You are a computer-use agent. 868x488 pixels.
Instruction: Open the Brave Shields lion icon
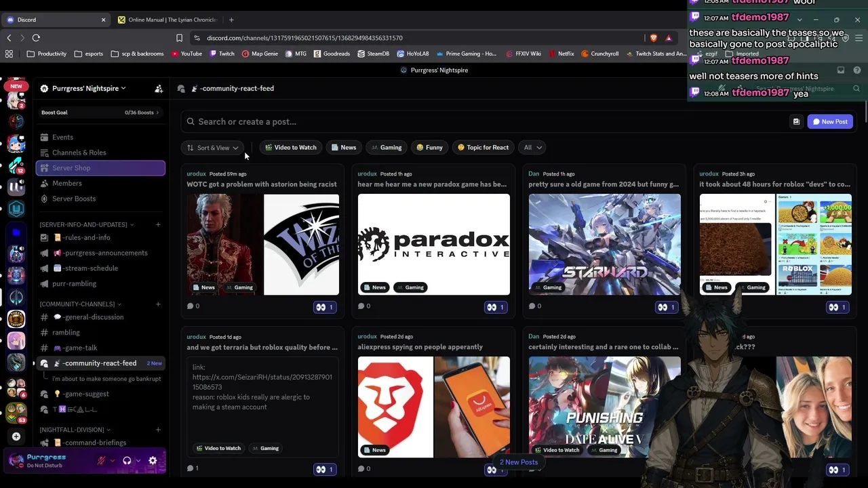click(654, 38)
